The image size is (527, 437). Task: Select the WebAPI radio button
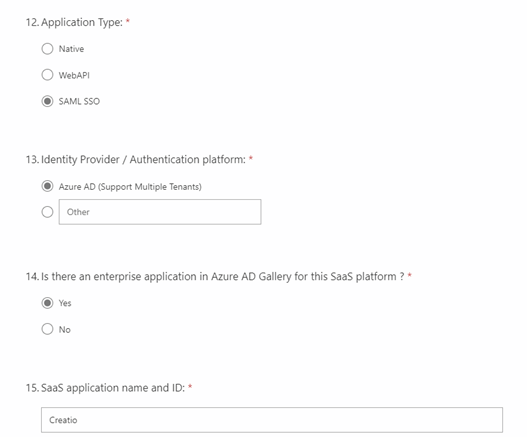(x=47, y=75)
